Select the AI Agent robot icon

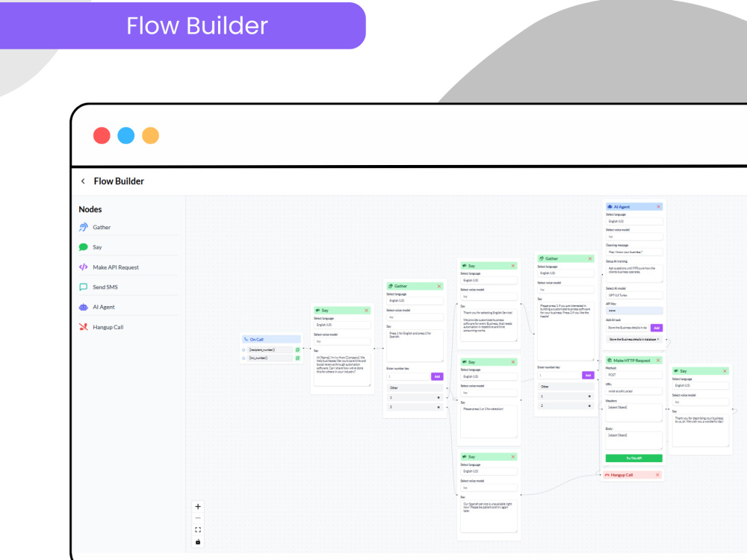(x=84, y=307)
